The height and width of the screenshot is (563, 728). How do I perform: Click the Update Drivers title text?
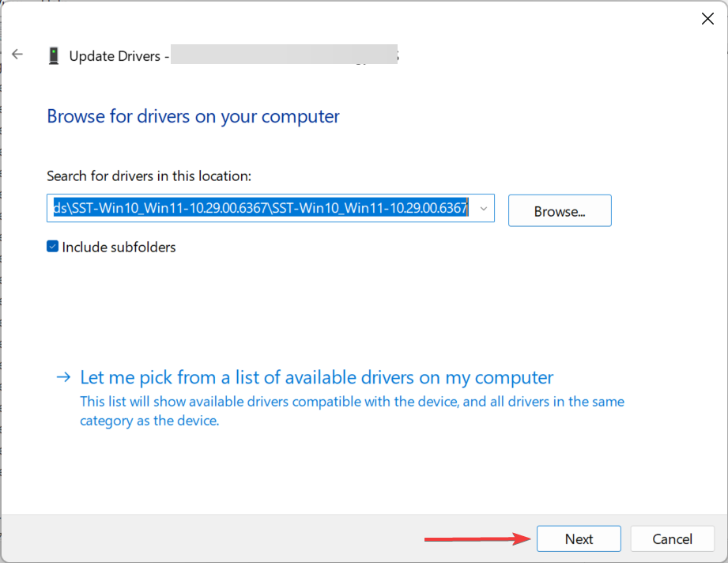point(115,56)
